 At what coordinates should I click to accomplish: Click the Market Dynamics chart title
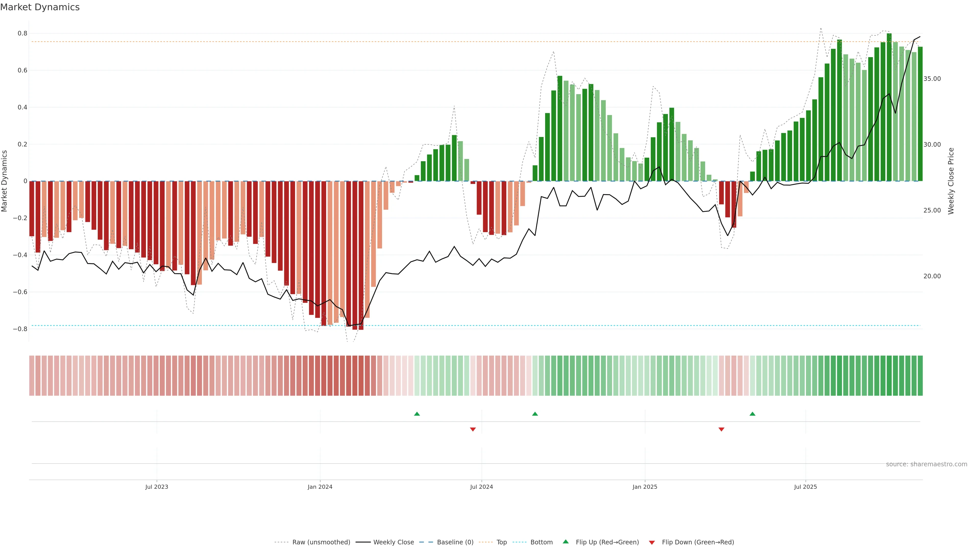pos(40,7)
